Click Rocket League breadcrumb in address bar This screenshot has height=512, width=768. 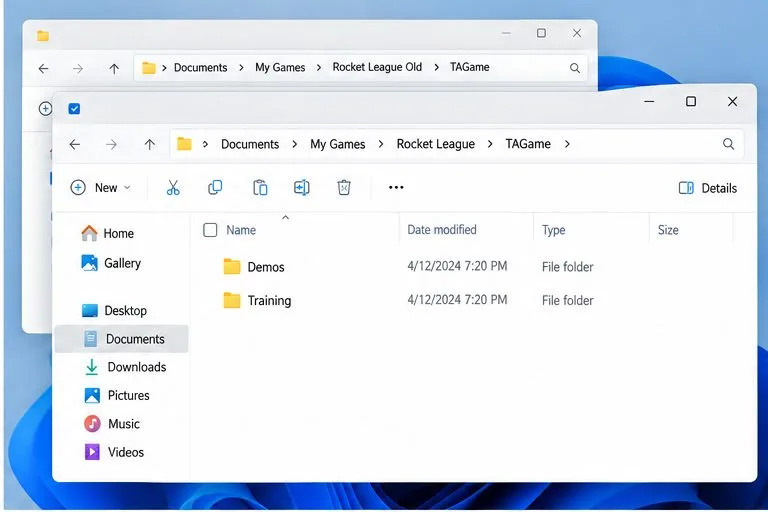tap(435, 144)
